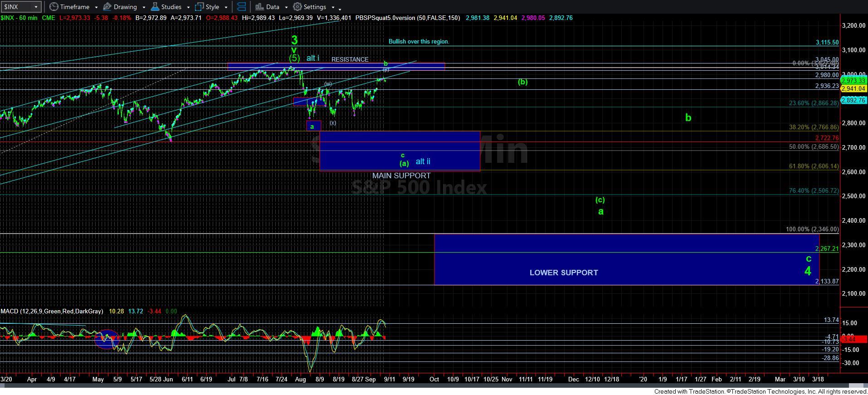Click the green 2,973.33 last price tag
Viewport: 868px width, 395px height.
click(x=854, y=81)
